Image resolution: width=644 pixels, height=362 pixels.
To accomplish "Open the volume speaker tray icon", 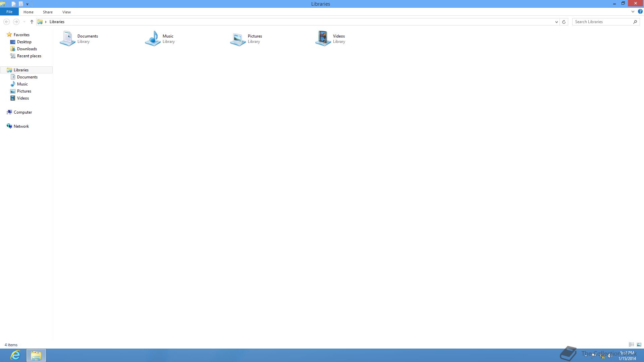I will (610, 356).
